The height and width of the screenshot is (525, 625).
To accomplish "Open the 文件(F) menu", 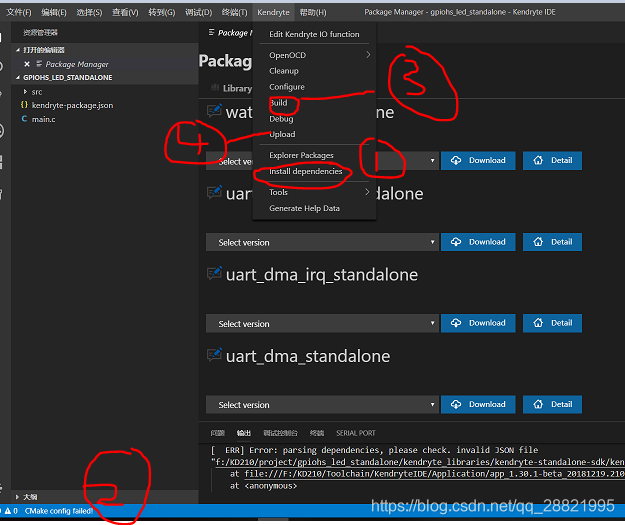I will pyautogui.click(x=18, y=12).
